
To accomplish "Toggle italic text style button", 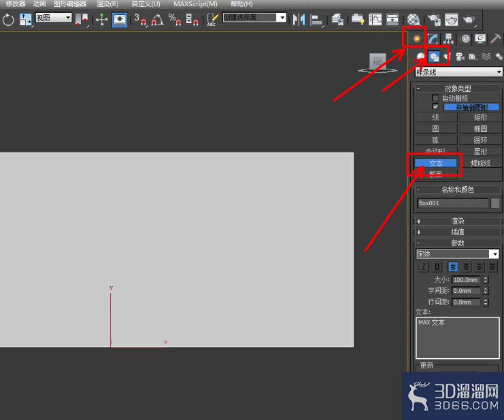I will [424, 266].
